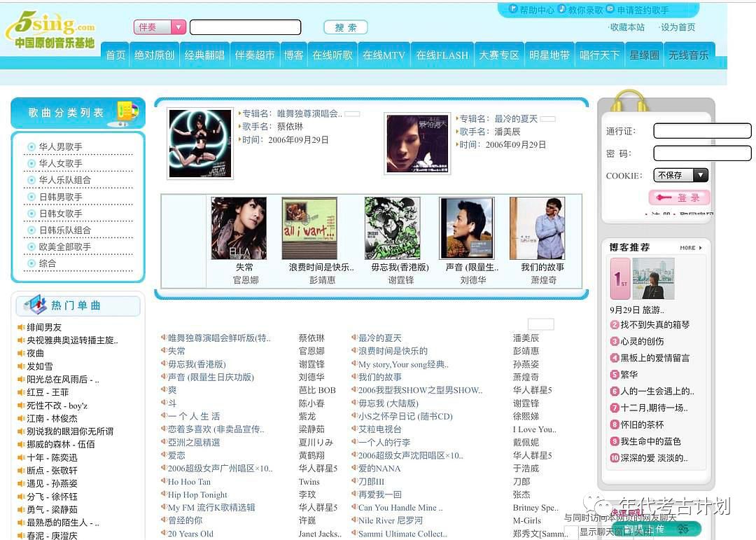The height and width of the screenshot is (540, 756).
Task: Select the 欧美全部歌手 category bullet
Action: (x=31, y=247)
